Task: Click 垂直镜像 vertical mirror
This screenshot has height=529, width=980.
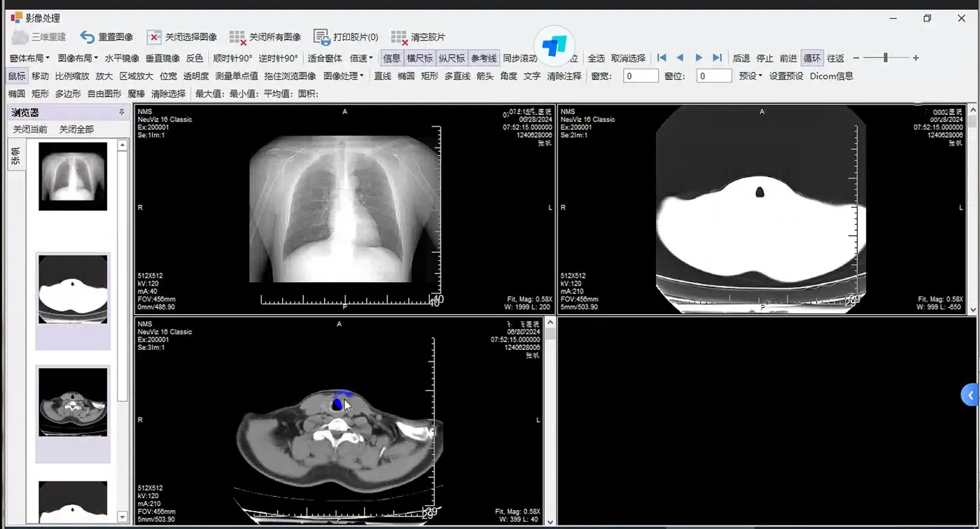Action: (162, 58)
